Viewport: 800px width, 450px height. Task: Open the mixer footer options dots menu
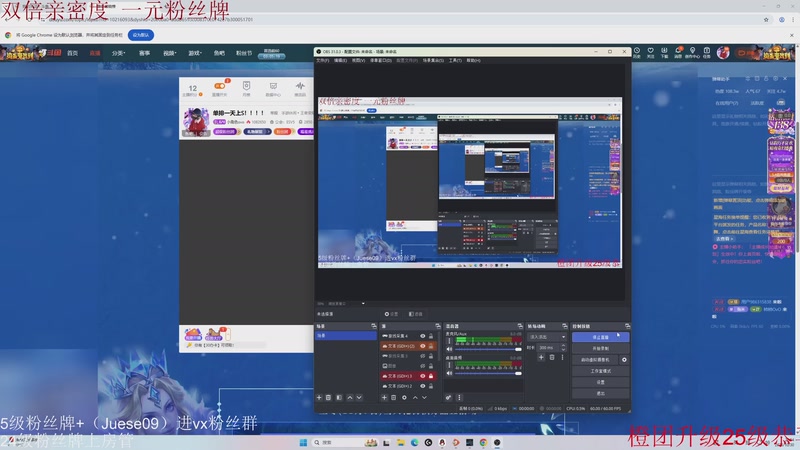pyautogui.click(x=459, y=397)
